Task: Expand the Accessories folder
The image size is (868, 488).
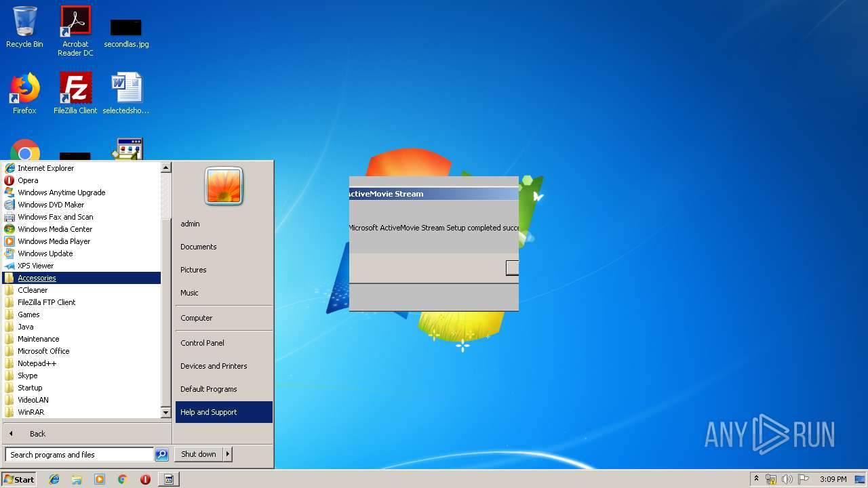Action: pyautogui.click(x=81, y=278)
